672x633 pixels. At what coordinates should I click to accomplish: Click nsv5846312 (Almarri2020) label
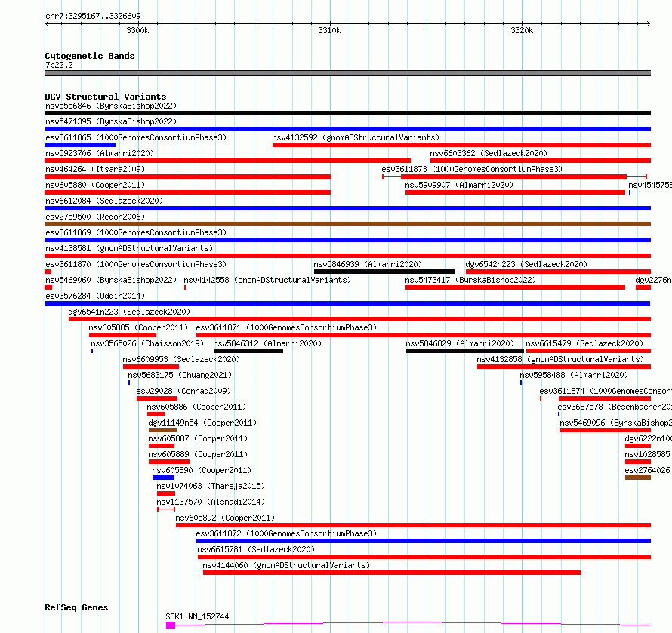tap(267, 343)
